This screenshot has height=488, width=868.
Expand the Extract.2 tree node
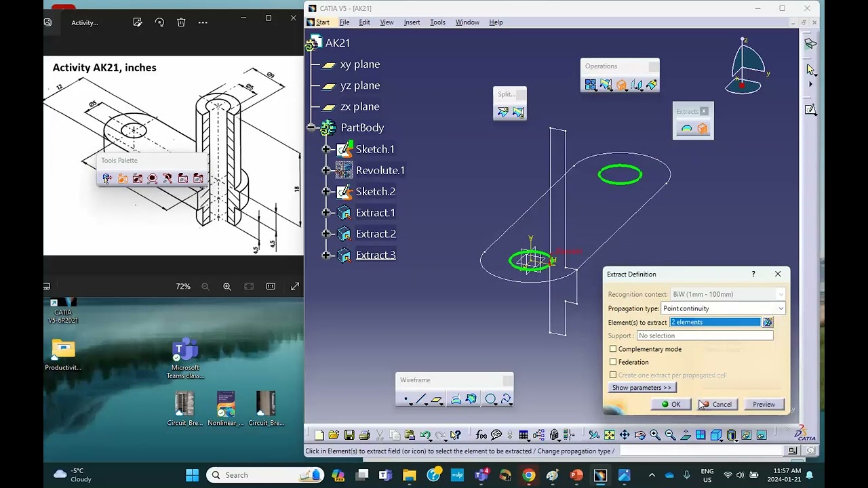click(x=326, y=234)
